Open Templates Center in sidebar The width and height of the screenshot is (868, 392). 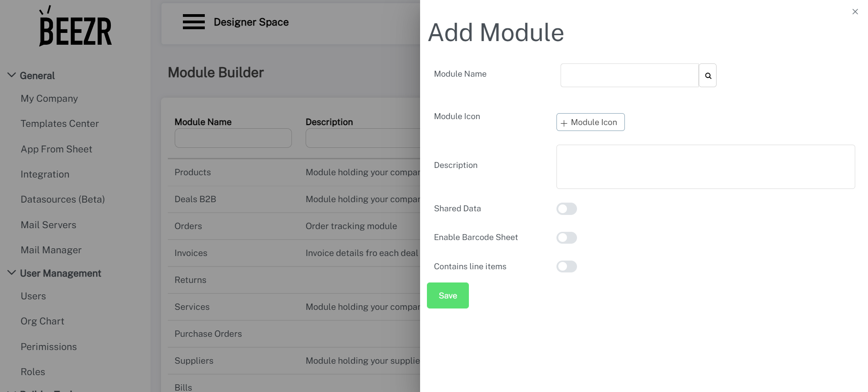(x=60, y=124)
